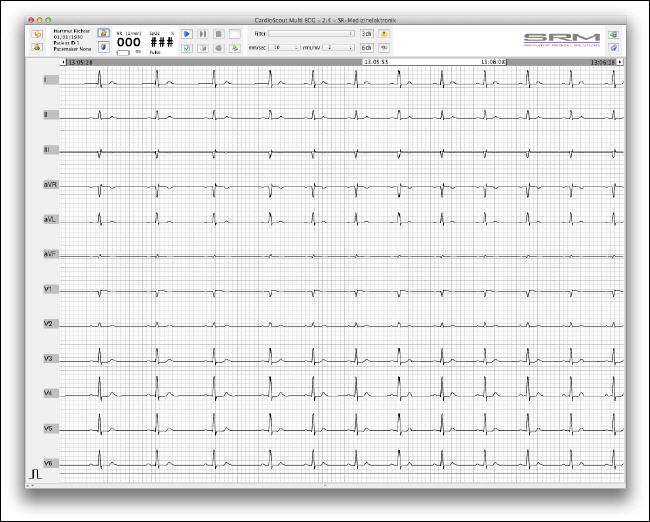The height and width of the screenshot is (522, 650).
Task: Select the 6ch channel button
Action: (x=367, y=47)
